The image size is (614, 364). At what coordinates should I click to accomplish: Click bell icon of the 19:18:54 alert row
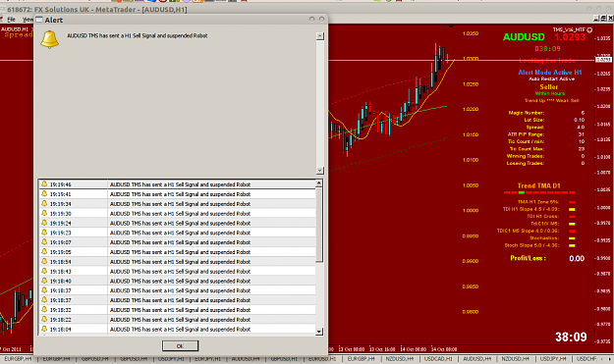click(x=44, y=261)
